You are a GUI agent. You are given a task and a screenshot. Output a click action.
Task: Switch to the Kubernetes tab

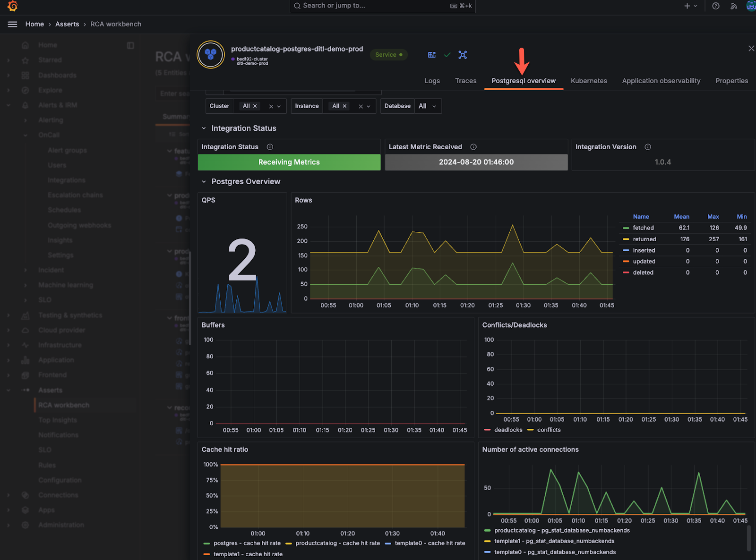[x=588, y=81]
